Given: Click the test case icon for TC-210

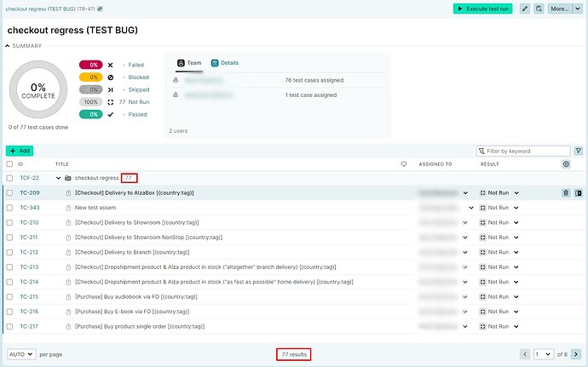Looking at the screenshot, I should [x=68, y=223].
